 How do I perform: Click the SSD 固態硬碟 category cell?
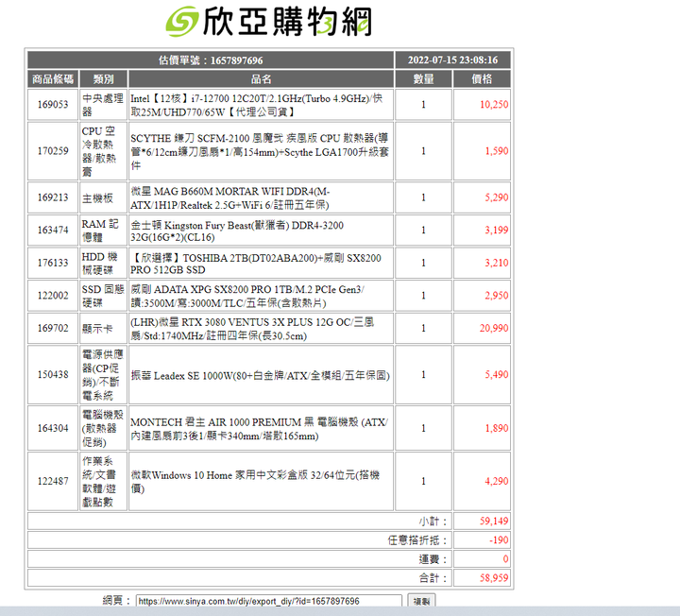tap(103, 296)
